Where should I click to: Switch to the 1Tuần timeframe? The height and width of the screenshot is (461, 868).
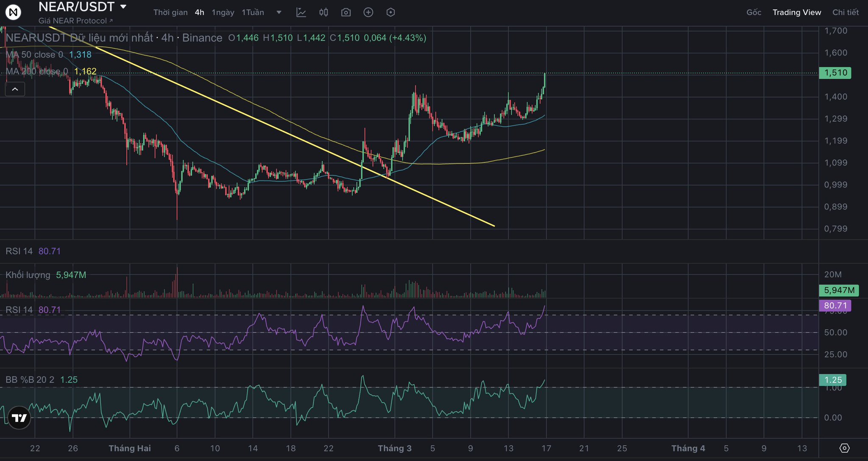click(253, 12)
